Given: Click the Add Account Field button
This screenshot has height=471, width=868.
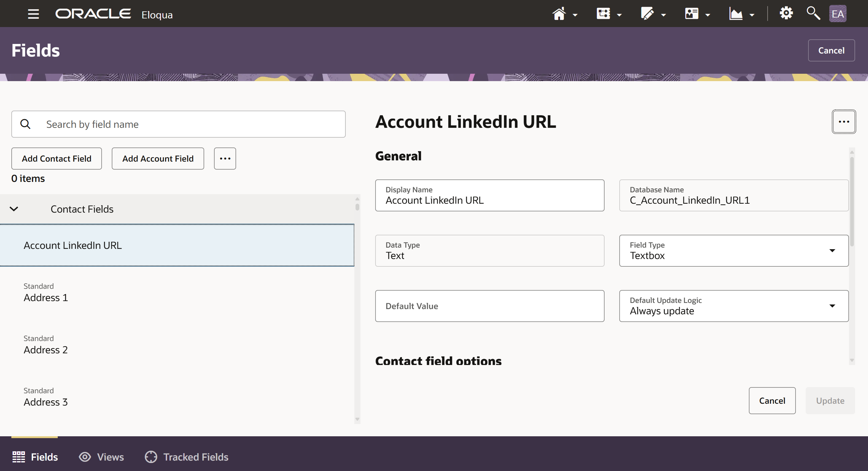Looking at the screenshot, I should click(158, 159).
